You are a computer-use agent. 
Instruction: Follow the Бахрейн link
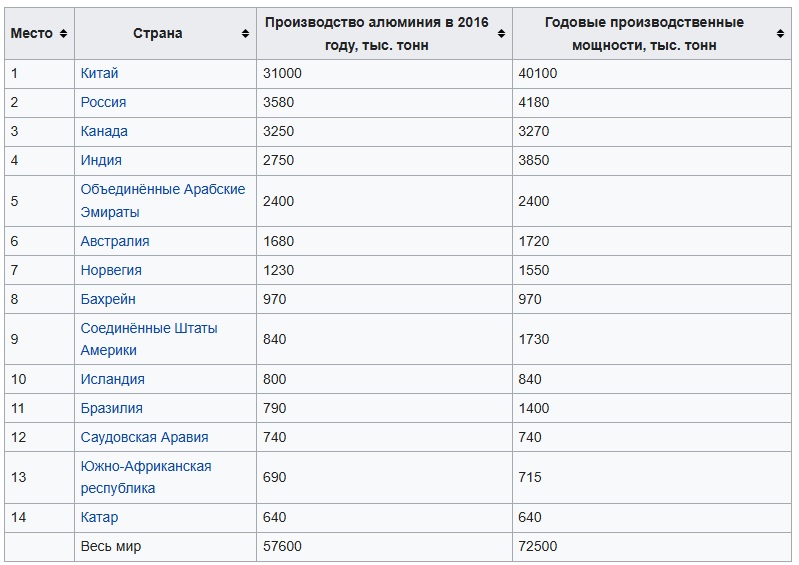click(x=108, y=299)
